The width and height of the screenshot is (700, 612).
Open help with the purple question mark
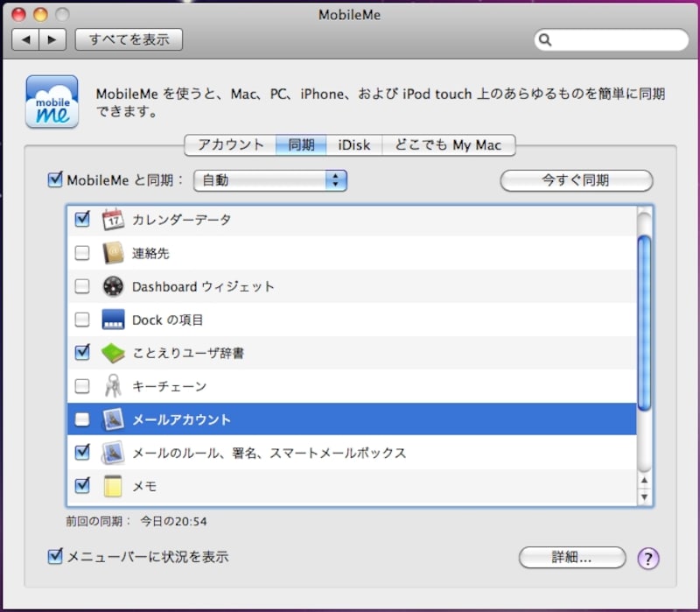(x=648, y=558)
